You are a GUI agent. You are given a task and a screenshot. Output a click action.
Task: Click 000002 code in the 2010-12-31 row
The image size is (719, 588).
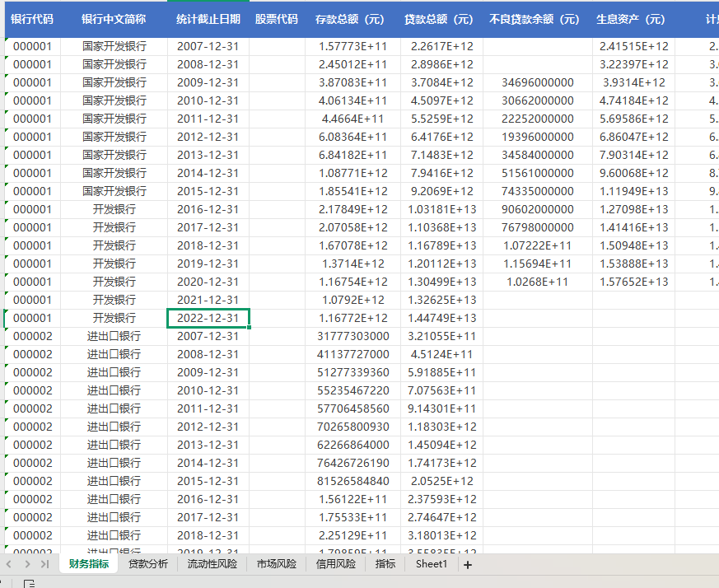coord(33,390)
